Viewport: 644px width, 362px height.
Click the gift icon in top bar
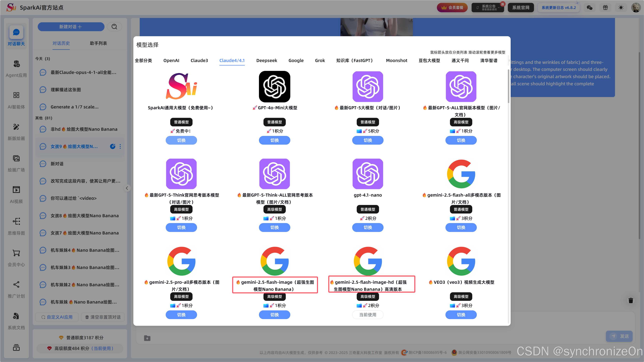coord(605,8)
